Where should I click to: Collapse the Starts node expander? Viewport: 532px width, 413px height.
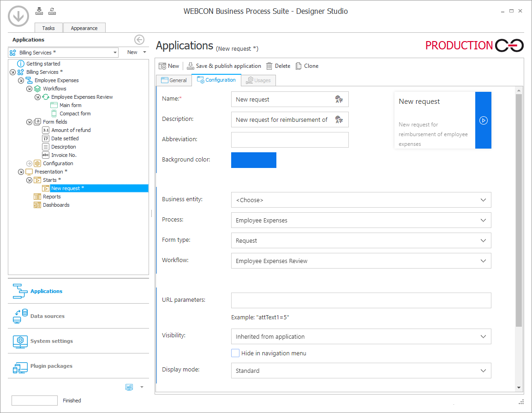coord(29,180)
